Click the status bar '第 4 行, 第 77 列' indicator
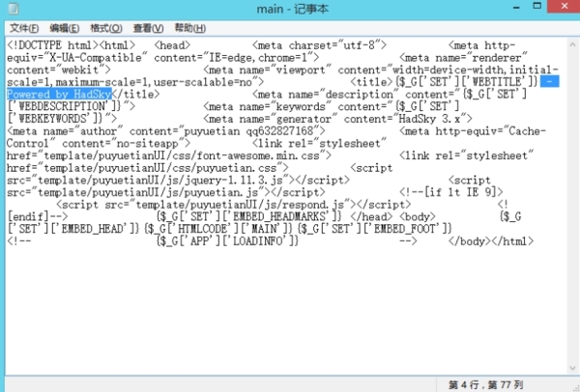The image size is (580, 392). (x=485, y=385)
